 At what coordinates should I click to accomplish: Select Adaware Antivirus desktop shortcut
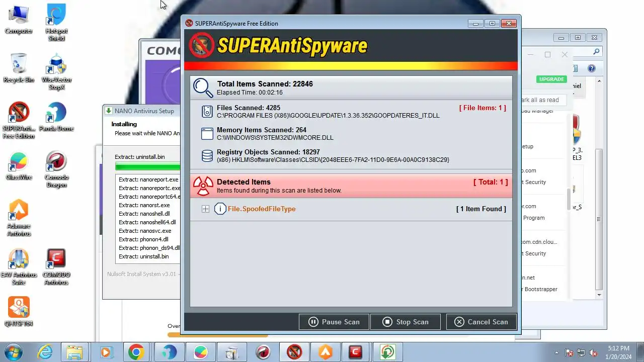tap(19, 218)
